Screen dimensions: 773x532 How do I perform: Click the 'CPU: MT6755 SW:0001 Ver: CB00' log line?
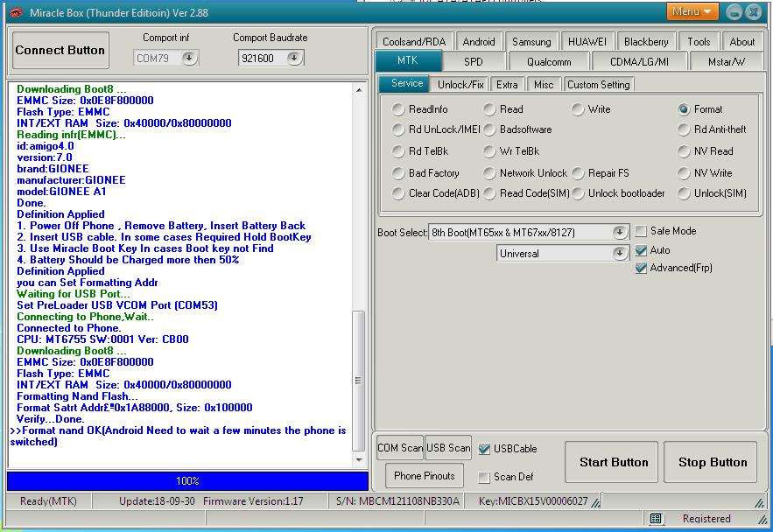102,339
